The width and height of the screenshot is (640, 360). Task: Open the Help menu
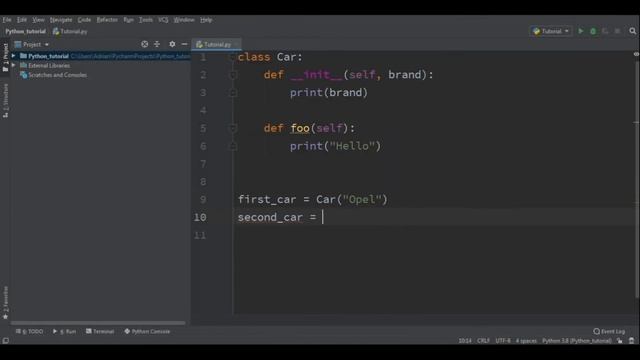tap(206, 20)
